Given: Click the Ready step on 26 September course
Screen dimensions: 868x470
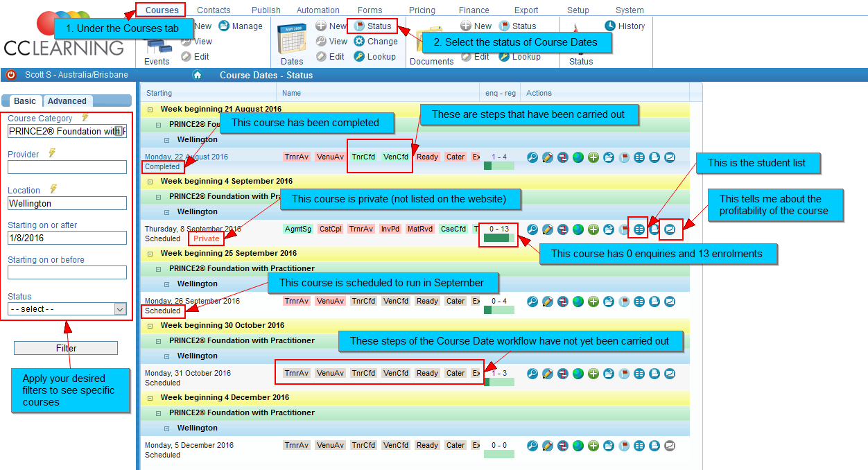Looking at the screenshot, I should click(428, 301).
